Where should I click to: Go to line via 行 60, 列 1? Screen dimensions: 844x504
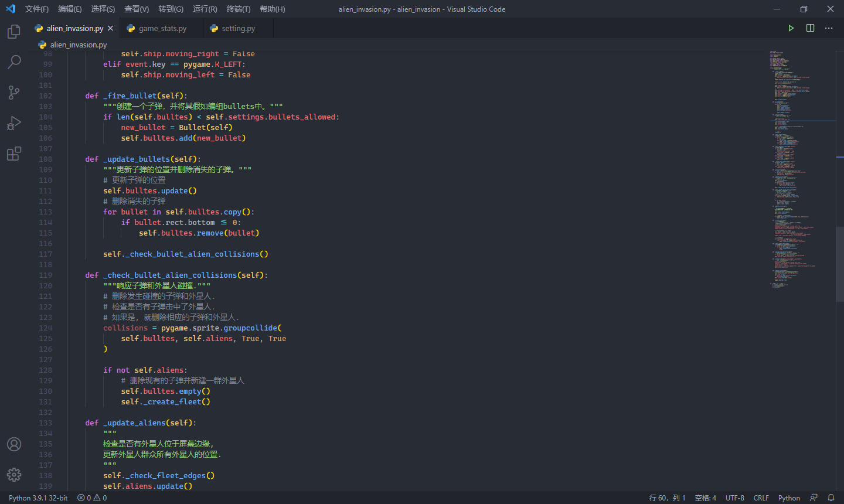tap(667, 498)
